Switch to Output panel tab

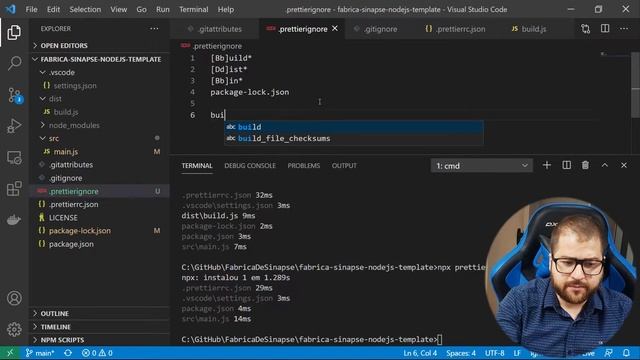(344, 166)
